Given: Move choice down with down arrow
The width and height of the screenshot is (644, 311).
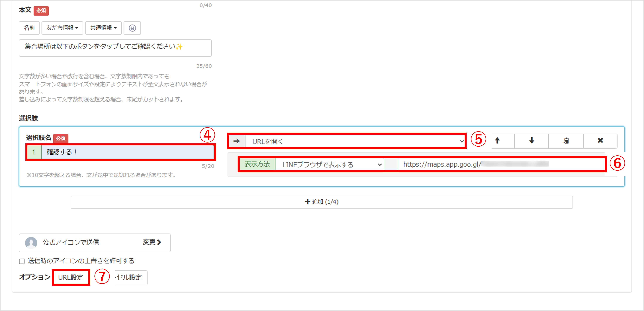Looking at the screenshot, I should [x=532, y=141].
